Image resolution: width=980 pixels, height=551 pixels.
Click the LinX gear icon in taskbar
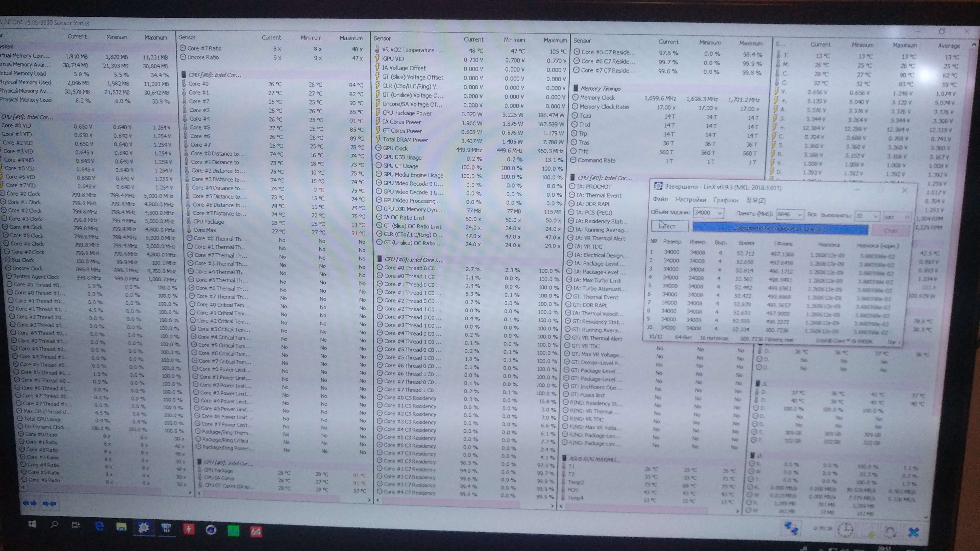click(x=143, y=528)
